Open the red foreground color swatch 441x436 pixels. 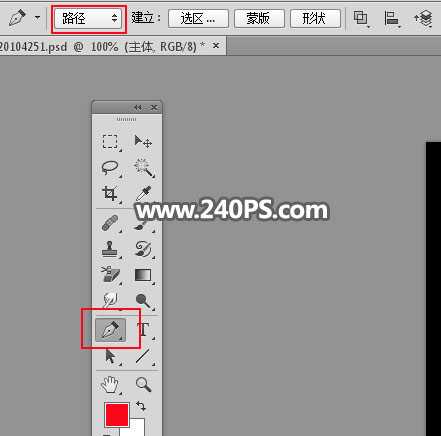click(117, 415)
